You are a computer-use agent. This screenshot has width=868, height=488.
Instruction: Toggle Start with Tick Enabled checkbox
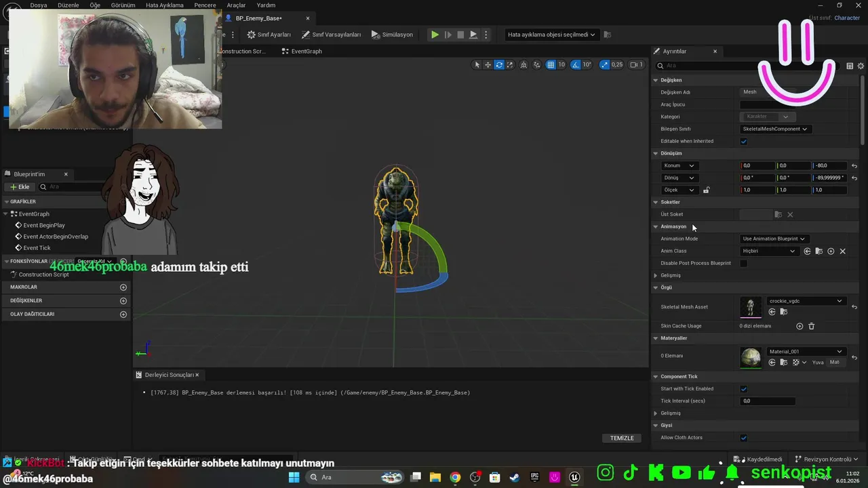point(744,388)
